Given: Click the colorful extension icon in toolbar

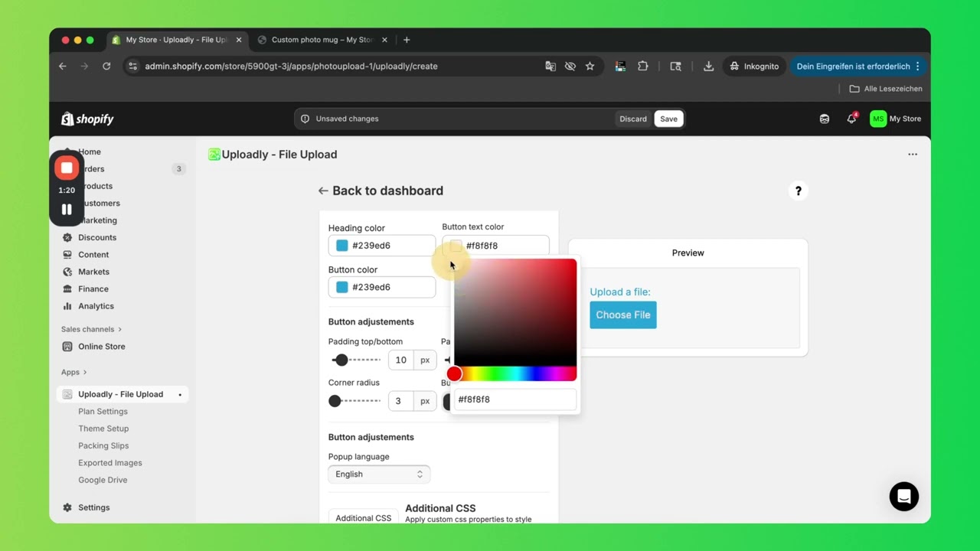Looking at the screenshot, I should [x=621, y=67].
